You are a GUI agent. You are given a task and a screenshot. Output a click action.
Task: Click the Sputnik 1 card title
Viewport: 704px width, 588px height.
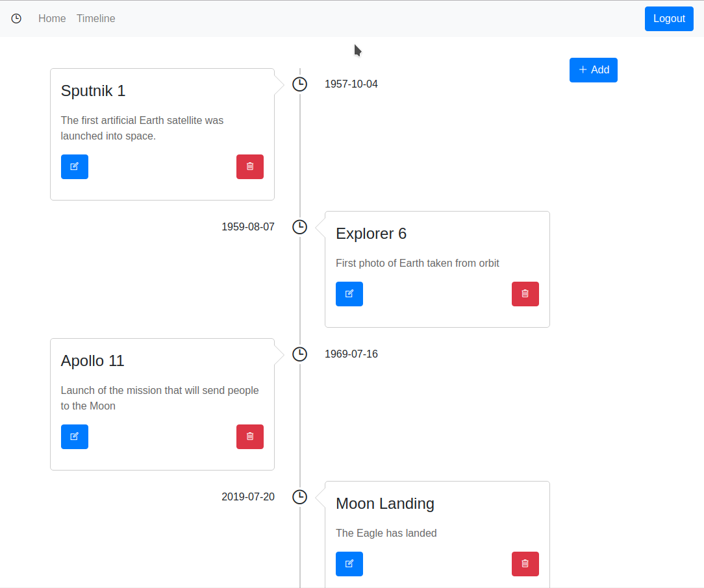[x=93, y=91]
